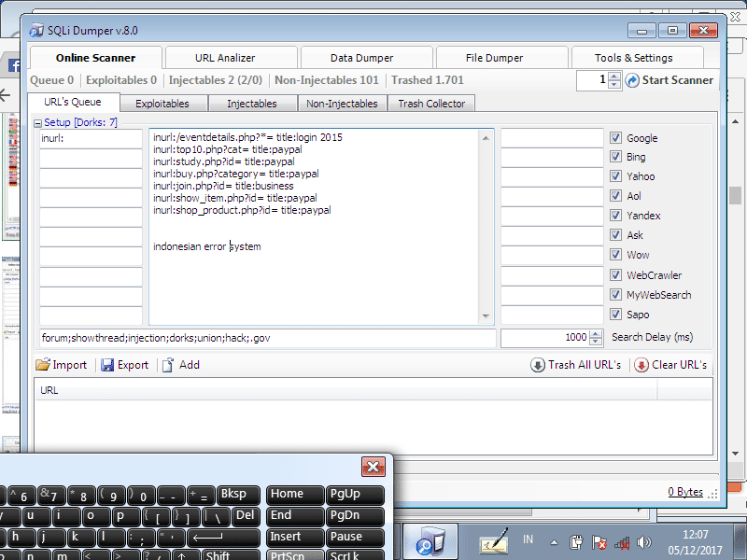Click the 'indonesian error system' line
The width and height of the screenshot is (747, 560).
tap(206, 246)
